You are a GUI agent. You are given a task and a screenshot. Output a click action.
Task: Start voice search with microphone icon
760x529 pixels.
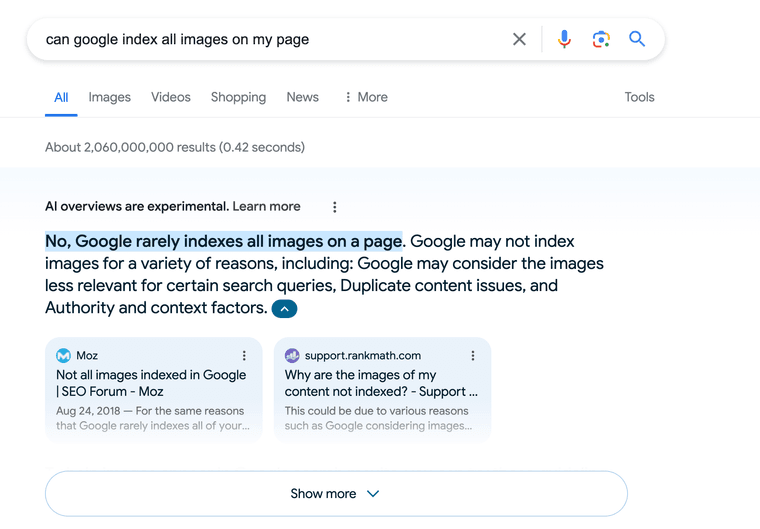[x=564, y=40]
